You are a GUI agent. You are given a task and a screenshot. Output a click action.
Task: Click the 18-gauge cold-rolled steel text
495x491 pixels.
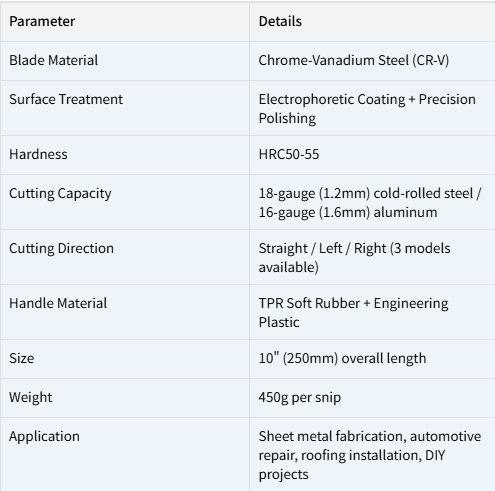click(370, 193)
